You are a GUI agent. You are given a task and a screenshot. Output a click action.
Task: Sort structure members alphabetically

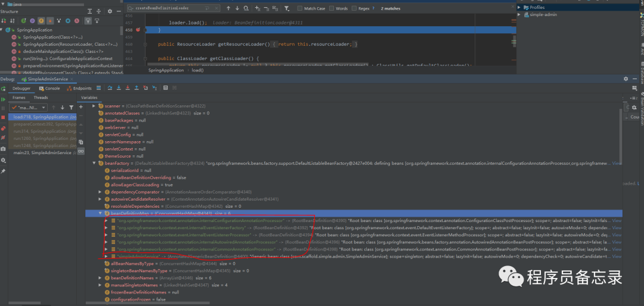[x=13, y=20]
